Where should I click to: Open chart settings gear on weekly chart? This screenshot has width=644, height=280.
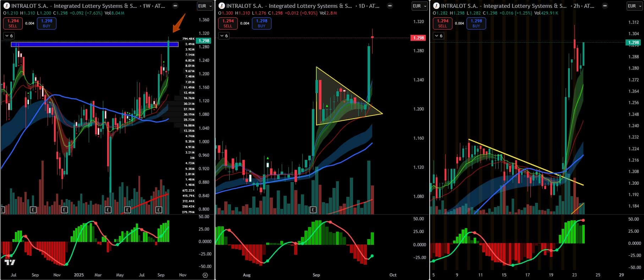tap(205, 275)
